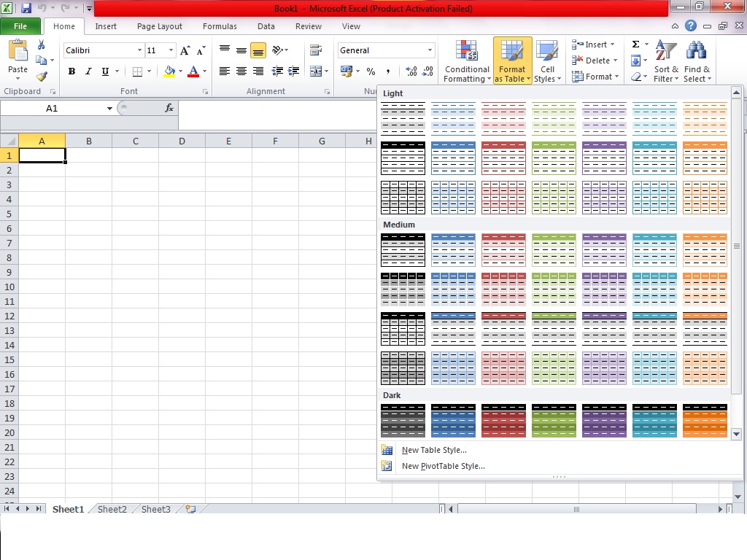The image size is (747, 560).
Task: Open Conditional Formatting menu
Action: click(x=467, y=61)
